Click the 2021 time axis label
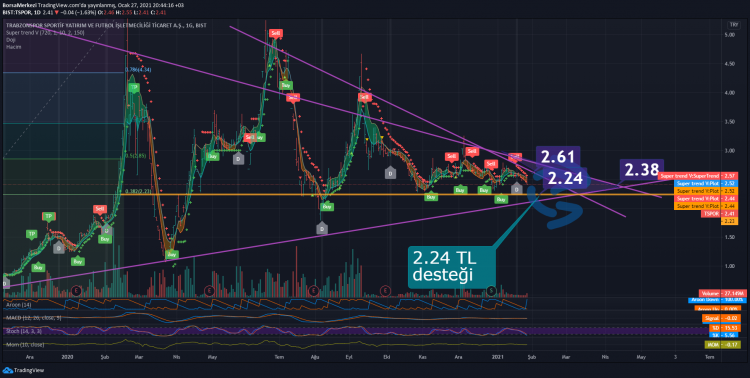Viewport: 750px width, 378px height. click(x=498, y=357)
